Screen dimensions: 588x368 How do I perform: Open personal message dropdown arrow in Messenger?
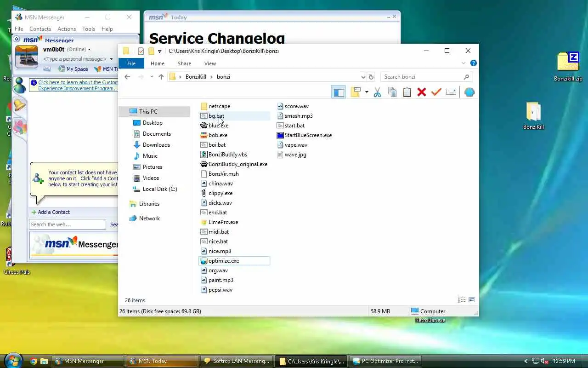coord(111,59)
